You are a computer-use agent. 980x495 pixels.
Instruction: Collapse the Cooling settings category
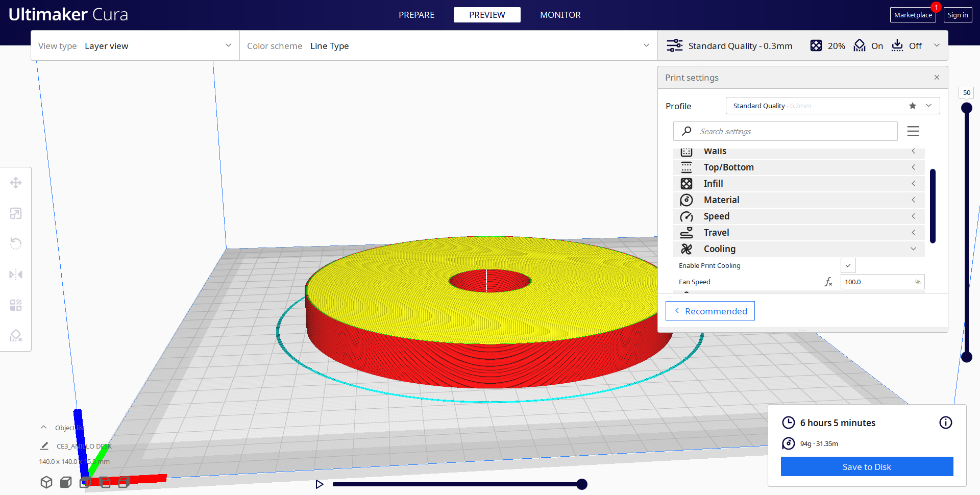pyautogui.click(x=799, y=249)
